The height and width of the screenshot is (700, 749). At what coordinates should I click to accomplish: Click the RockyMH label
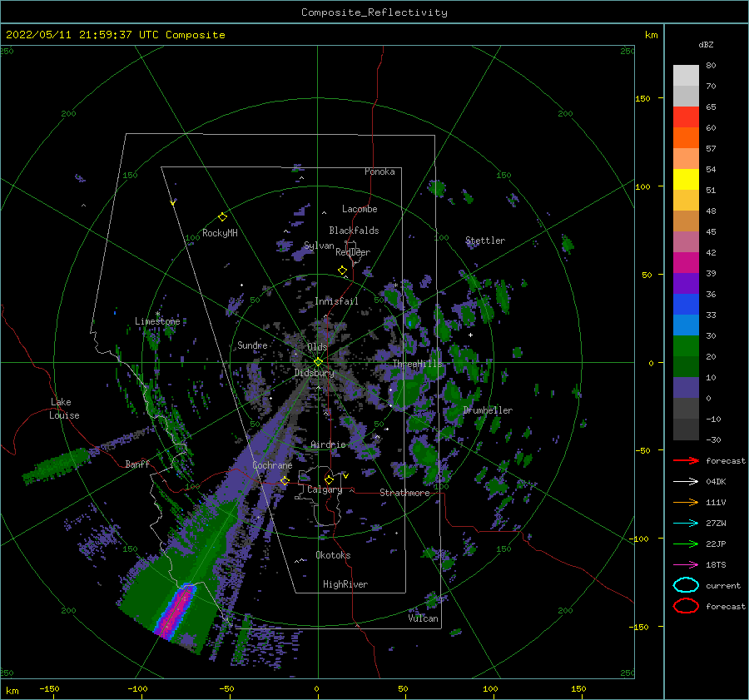click(x=220, y=233)
